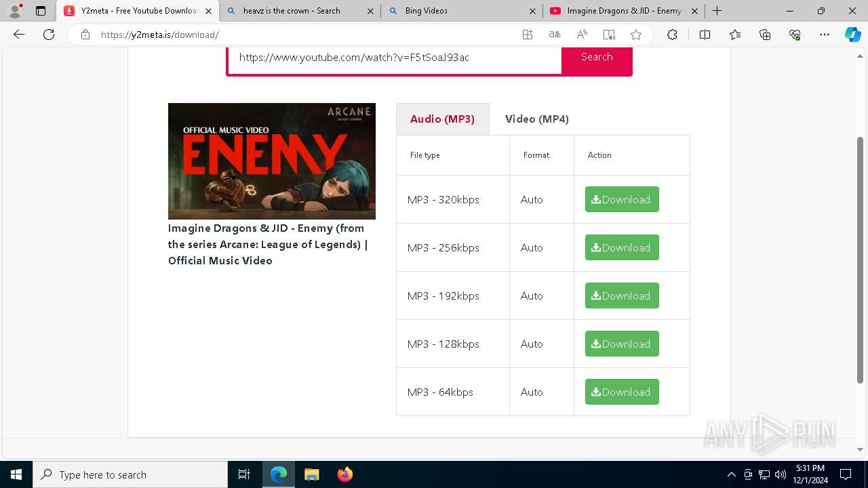
Task: Show hidden system tray icons
Action: (731, 474)
